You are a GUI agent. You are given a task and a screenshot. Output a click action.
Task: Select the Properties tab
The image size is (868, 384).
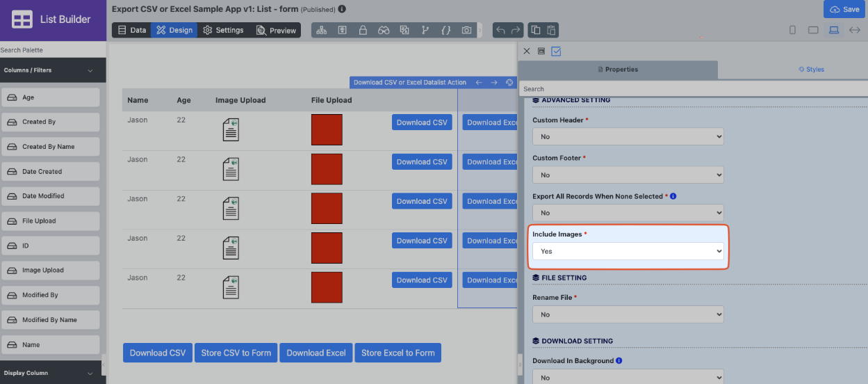click(618, 70)
